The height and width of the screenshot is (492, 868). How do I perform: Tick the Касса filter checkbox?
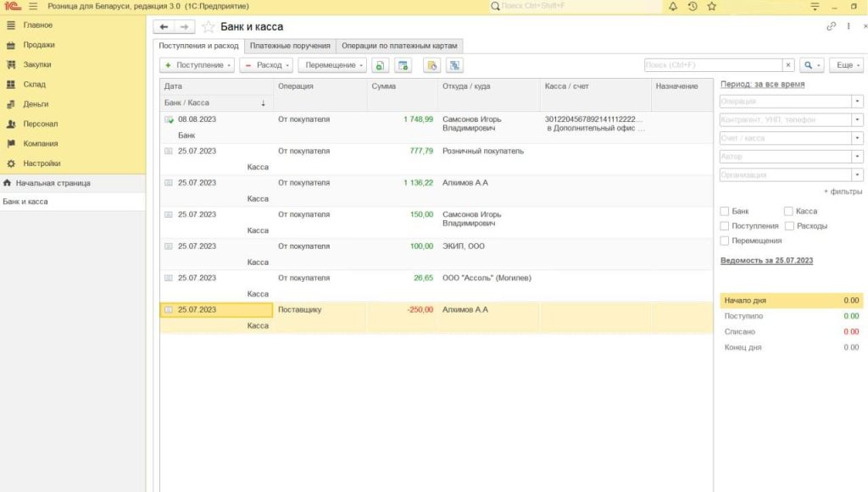tap(789, 211)
